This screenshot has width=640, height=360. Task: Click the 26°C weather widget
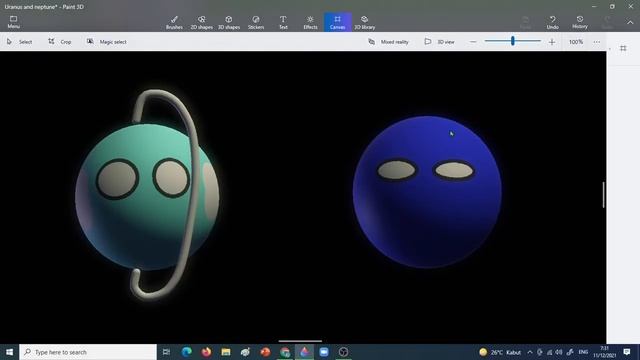[500, 352]
